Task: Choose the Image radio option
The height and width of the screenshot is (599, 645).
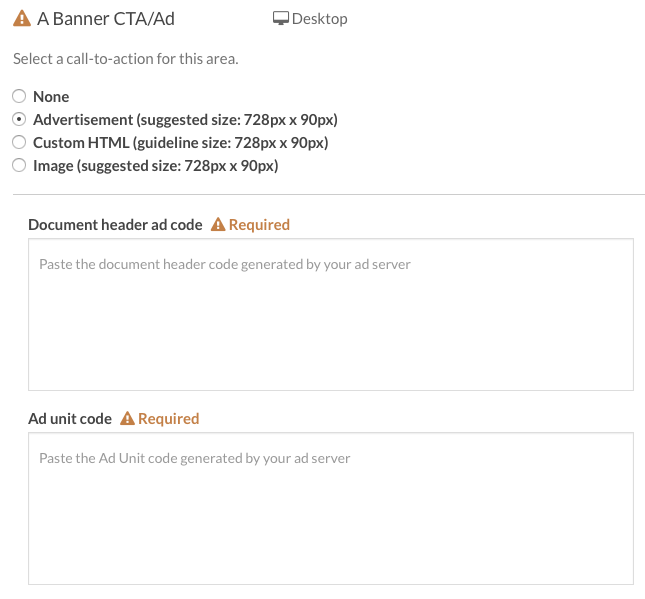Action: [19, 165]
